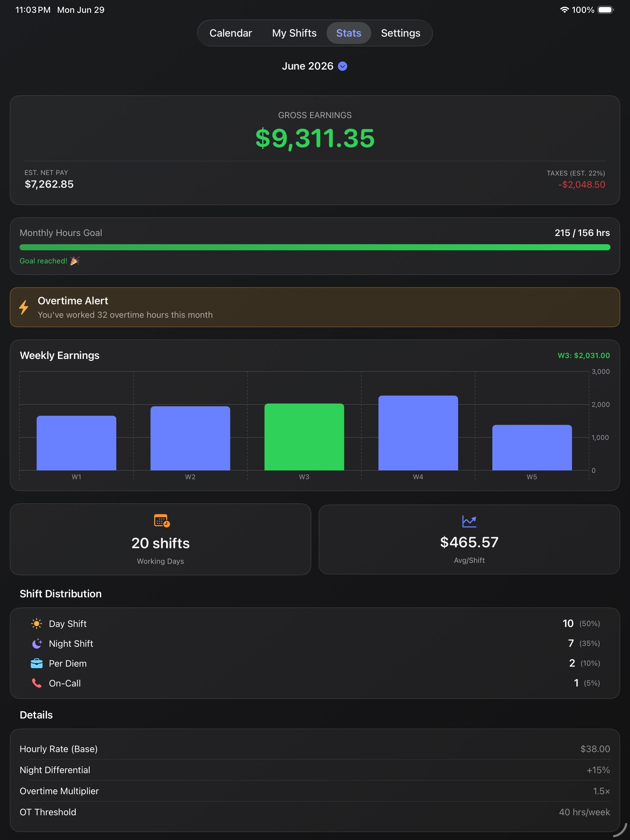This screenshot has width=630, height=840.
Task: Click the 215 / 156 hrs value
Action: [582, 233]
